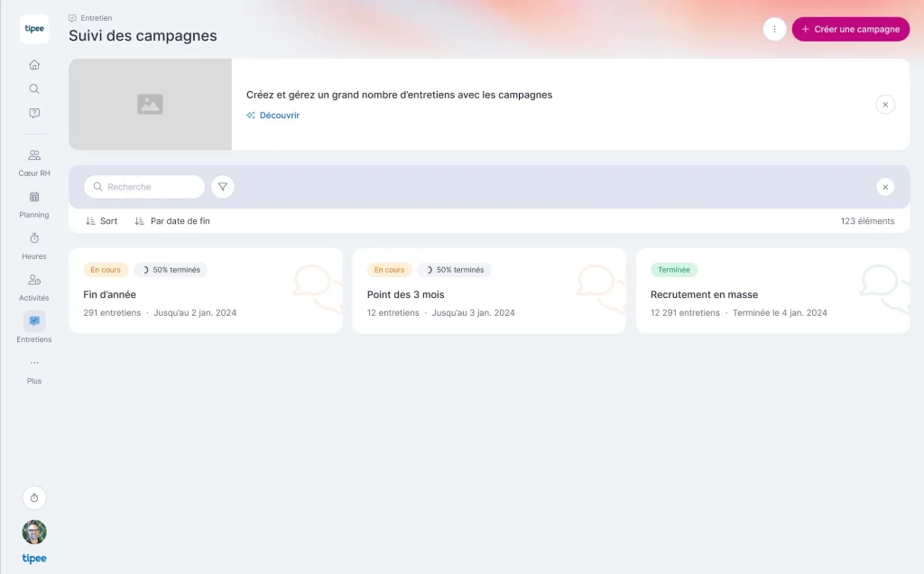Open the help chat icon in sidebar
This screenshot has height=574, width=924.
(x=34, y=113)
